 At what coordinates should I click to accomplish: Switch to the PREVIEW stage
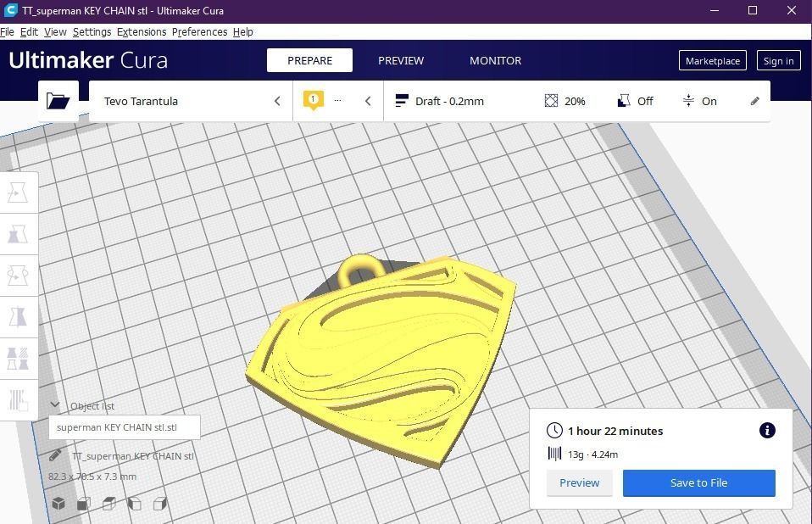[401, 60]
